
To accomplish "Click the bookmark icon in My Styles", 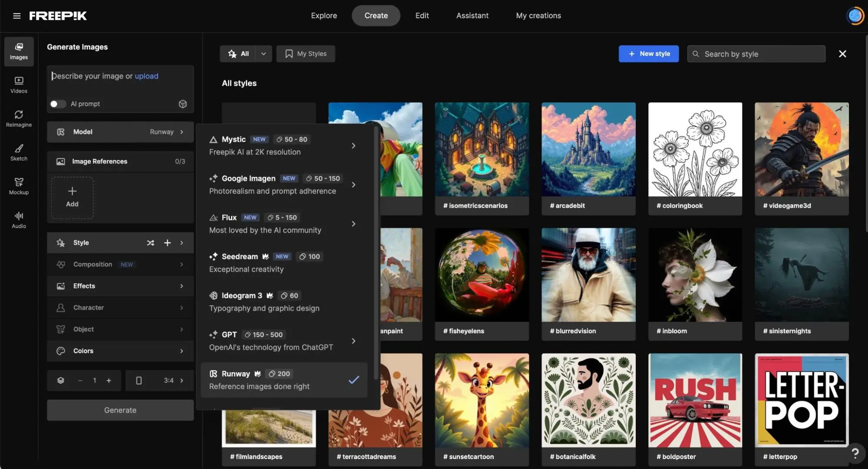I will (x=289, y=54).
